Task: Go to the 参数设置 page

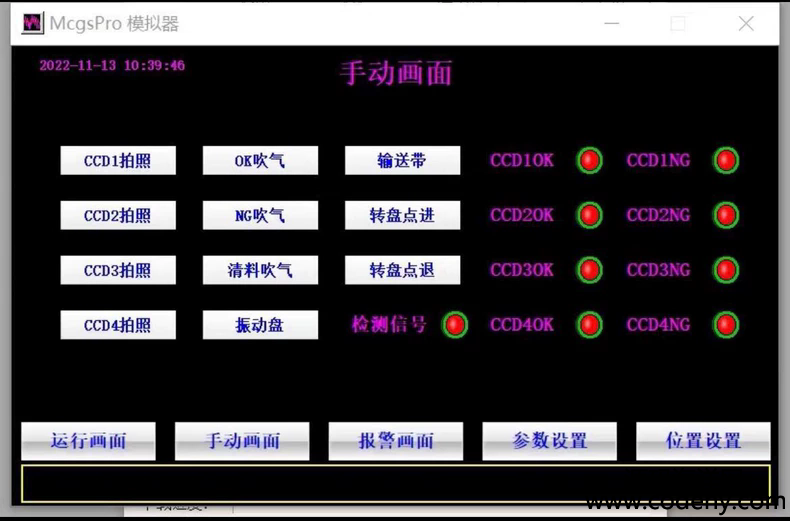Action: coord(549,441)
